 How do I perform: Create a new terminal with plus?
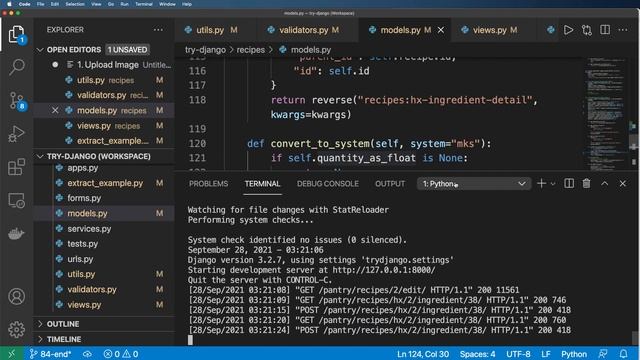(541, 184)
